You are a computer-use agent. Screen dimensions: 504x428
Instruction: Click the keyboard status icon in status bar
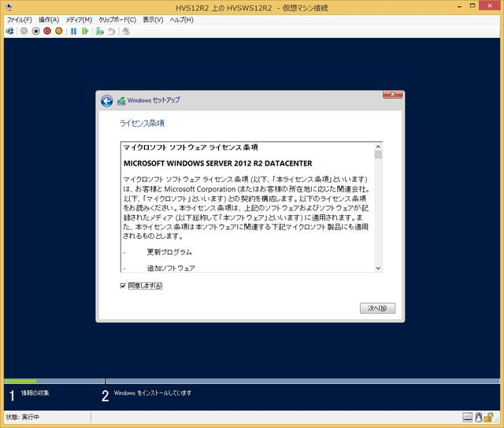(x=467, y=418)
